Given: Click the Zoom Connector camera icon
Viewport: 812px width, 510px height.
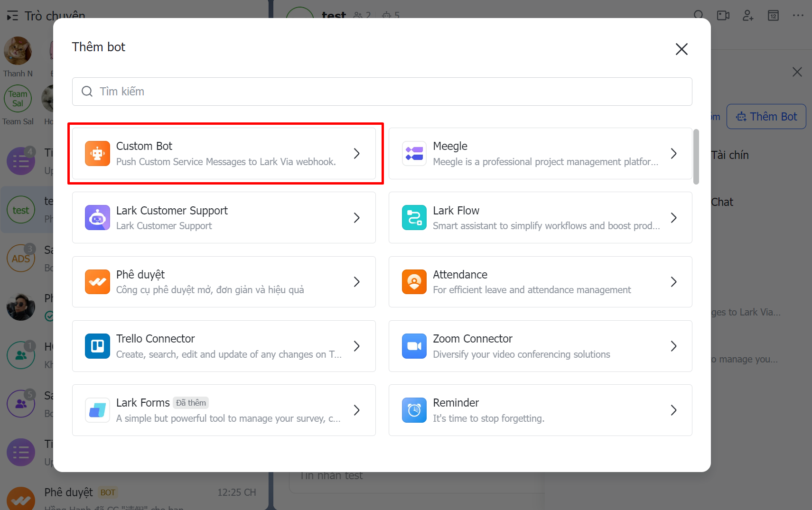Looking at the screenshot, I should (x=414, y=346).
